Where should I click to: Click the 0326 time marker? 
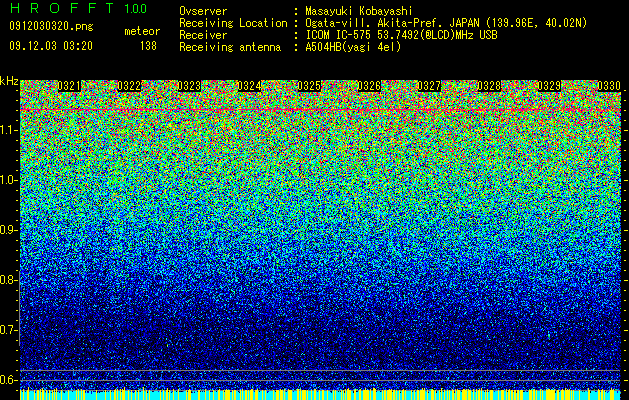point(369,86)
